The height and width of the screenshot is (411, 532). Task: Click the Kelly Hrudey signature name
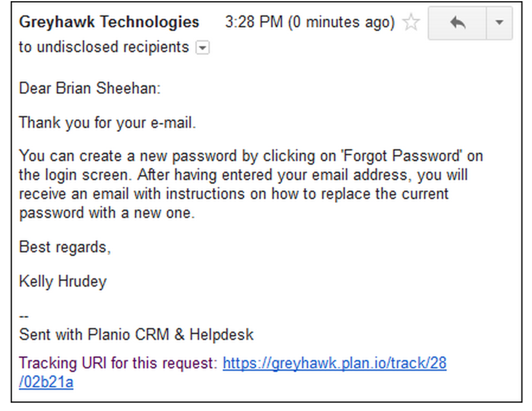pos(63,281)
